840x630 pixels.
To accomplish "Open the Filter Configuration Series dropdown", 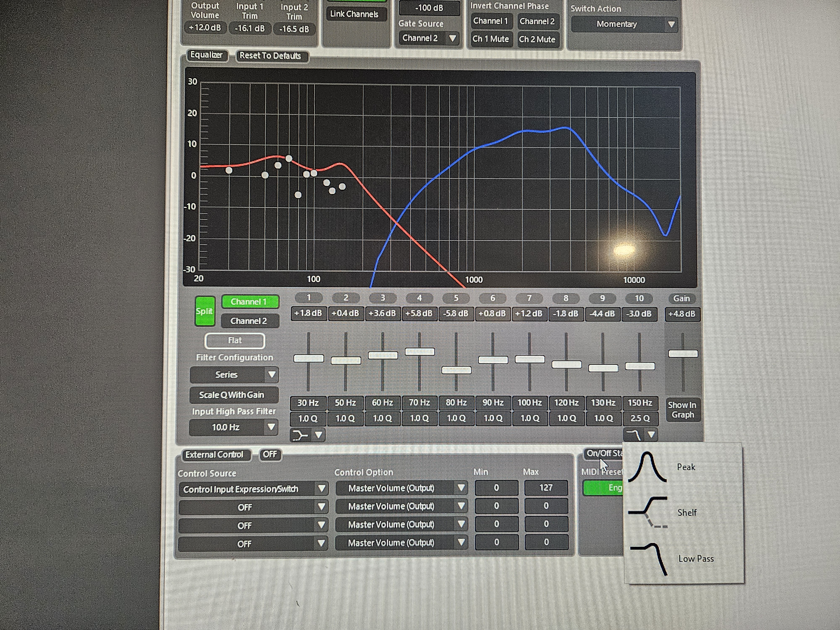I will point(234,374).
